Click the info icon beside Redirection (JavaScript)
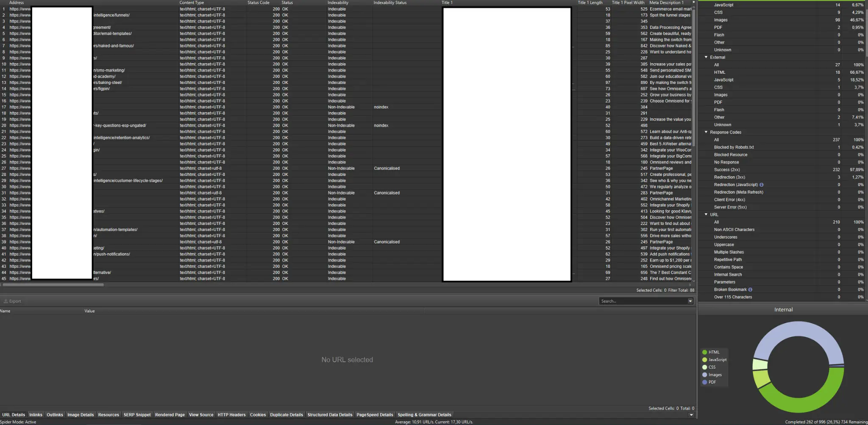Image resolution: width=868 pixels, height=425 pixels. point(762,185)
